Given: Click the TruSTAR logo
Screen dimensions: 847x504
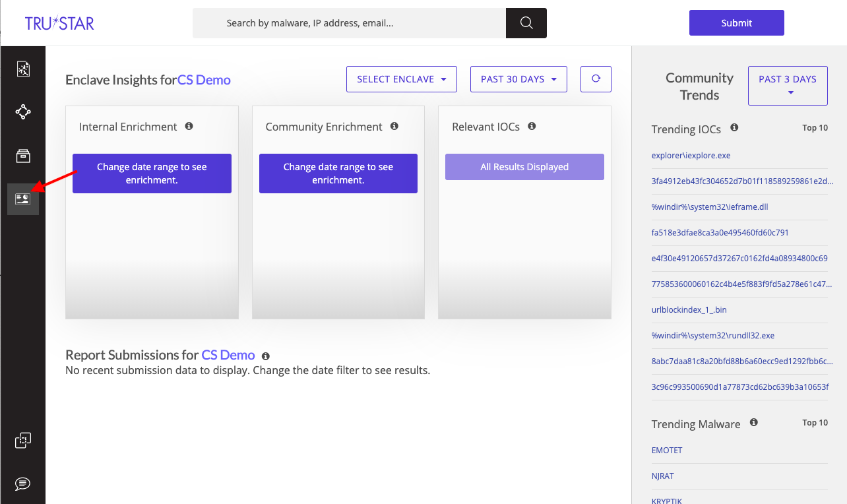Looking at the screenshot, I should 59,23.
